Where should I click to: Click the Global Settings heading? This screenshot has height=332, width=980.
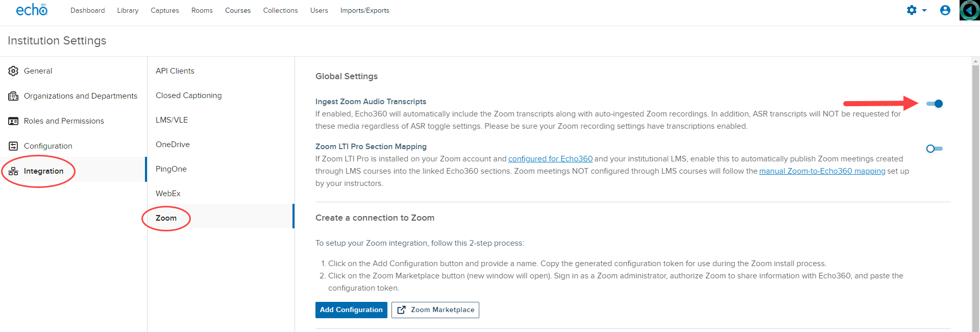347,76
